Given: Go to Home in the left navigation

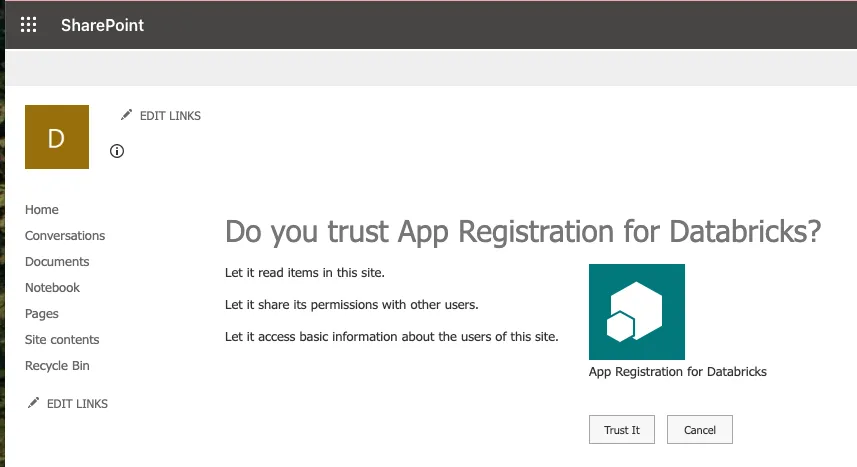Looking at the screenshot, I should coord(42,210).
